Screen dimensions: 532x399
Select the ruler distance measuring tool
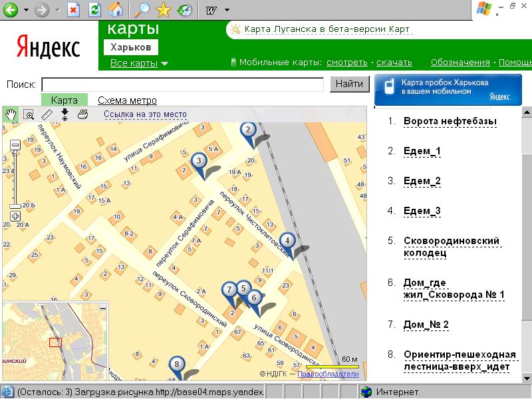pos(47,114)
